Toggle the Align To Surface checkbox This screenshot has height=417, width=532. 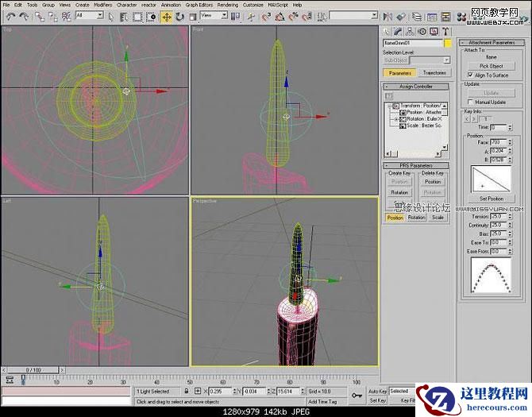point(470,75)
